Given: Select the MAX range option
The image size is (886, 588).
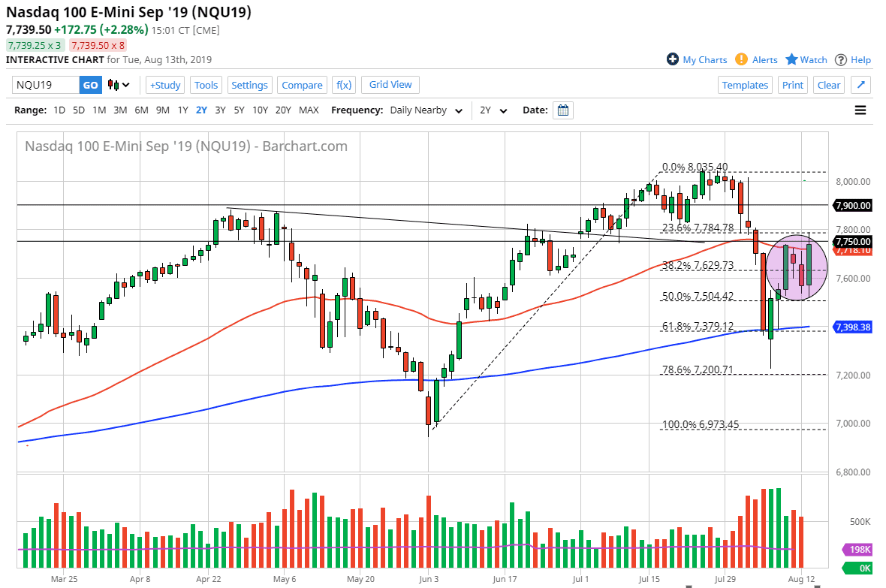Looking at the screenshot, I should [309, 110].
